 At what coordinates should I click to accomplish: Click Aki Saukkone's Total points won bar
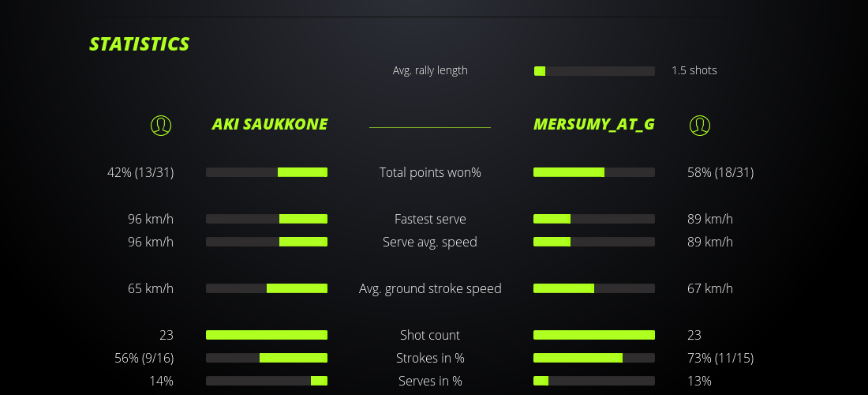(x=267, y=172)
